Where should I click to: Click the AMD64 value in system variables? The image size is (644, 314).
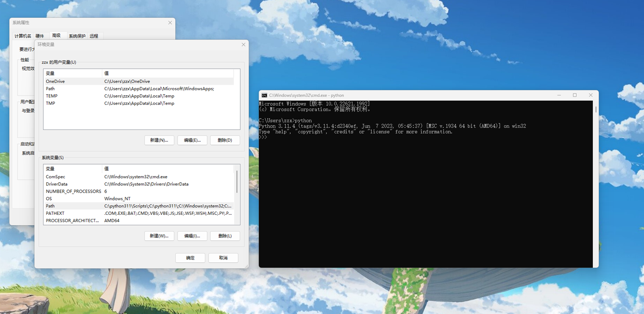[112, 220]
